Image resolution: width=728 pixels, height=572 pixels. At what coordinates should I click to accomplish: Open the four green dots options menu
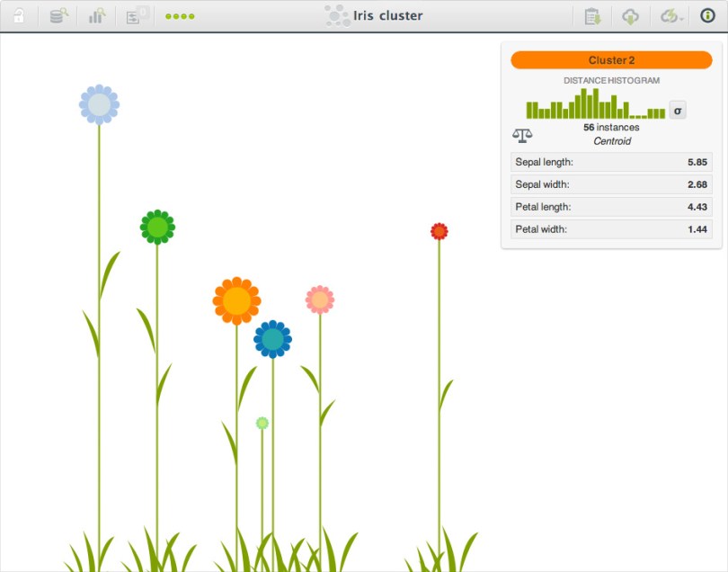[180, 15]
